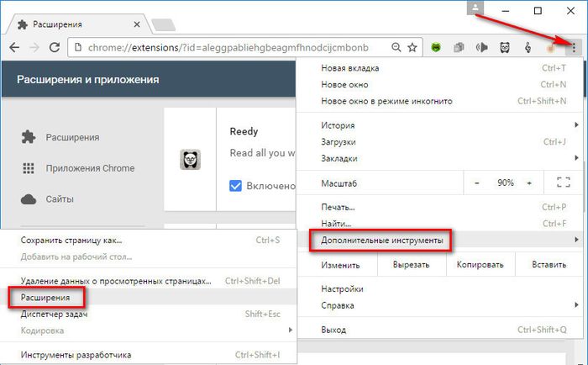
Task: Toggle fullscreen mode icon in zoom row
Action: [x=563, y=182]
